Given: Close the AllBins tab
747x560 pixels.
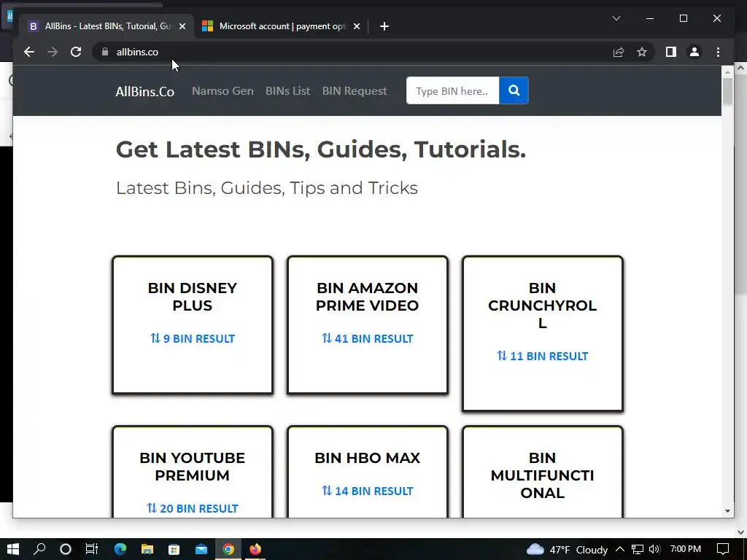Looking at the screenshot, I should tap(182, 26).
